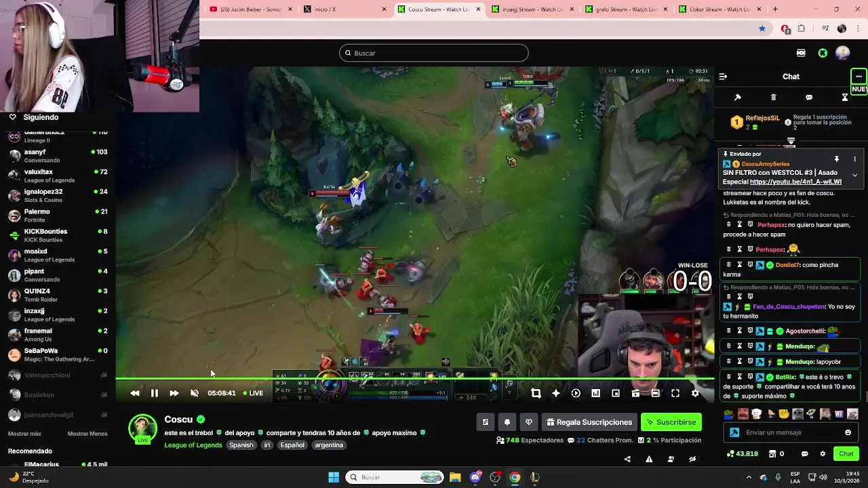
Task: Unmute the stream audio
Action: 194,393
